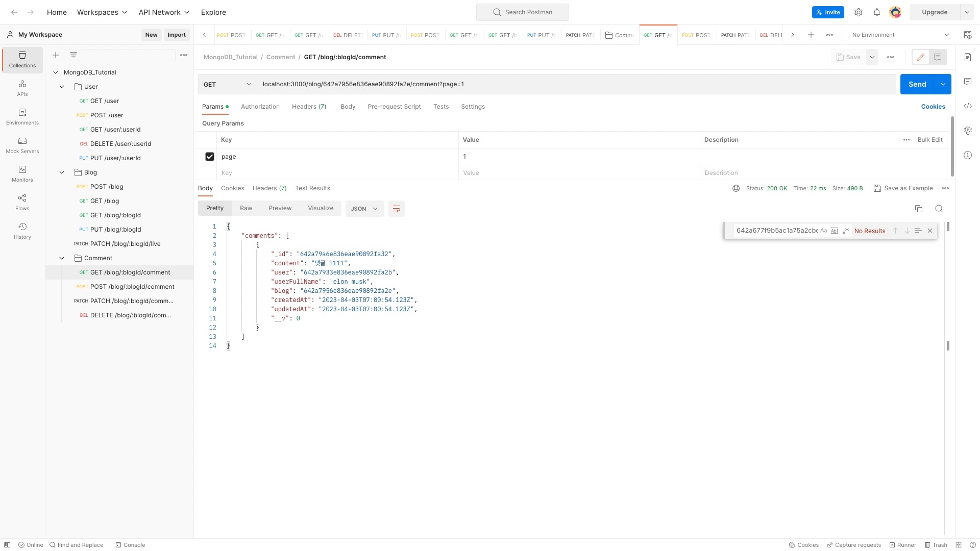This screenshot has width=980, height=551.
Task: Collapse the Blog folder
Action: click(x=62, y=172)
